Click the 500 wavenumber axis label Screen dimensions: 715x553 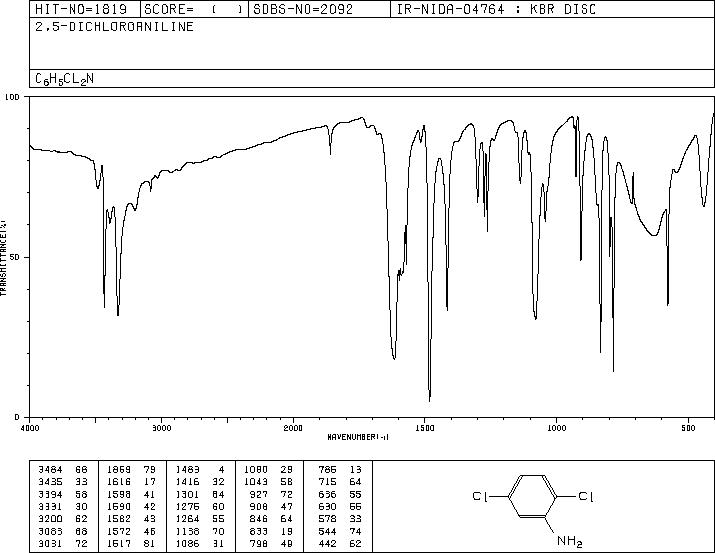coord(689,428)
